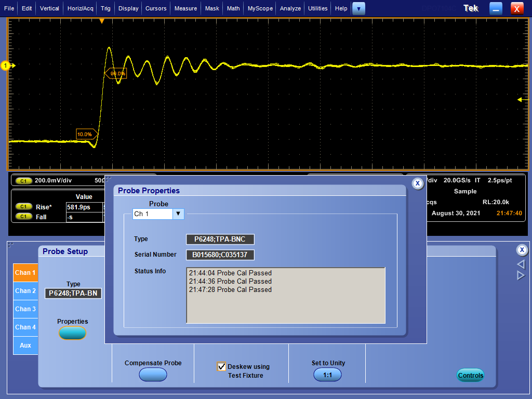Image resolution: width=532 pixels, height=399 pixels.
Task: Click the Fall value -s
Action: pyautogui.click(x=85, y=217)
